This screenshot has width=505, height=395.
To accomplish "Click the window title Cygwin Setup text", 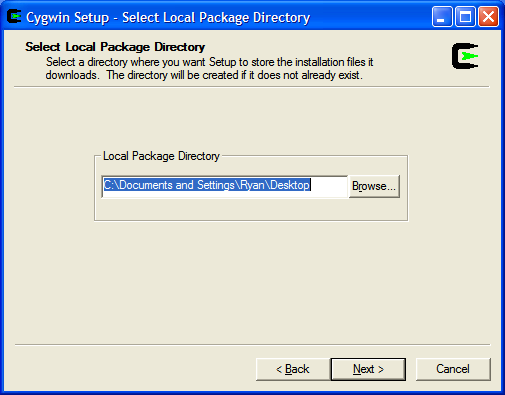I will pyautogui.click(x=67, y=17).
